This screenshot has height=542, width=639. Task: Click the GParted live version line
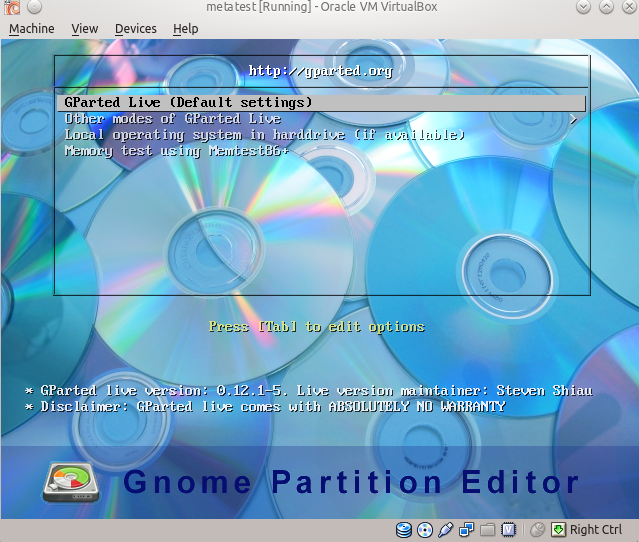point(308,391)
